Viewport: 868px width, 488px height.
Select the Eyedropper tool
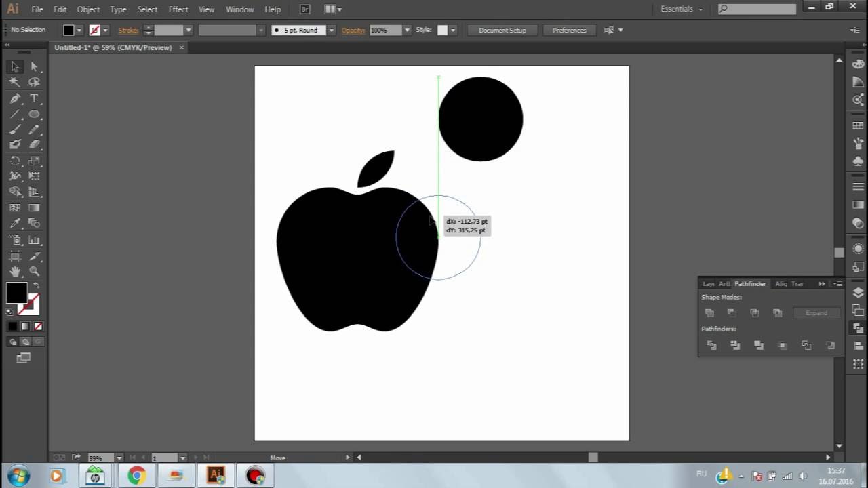(14, 224)
